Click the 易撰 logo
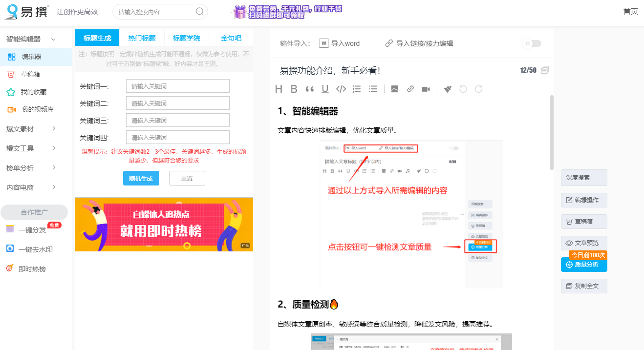644x350 pixels. click(x=26, y=12)
